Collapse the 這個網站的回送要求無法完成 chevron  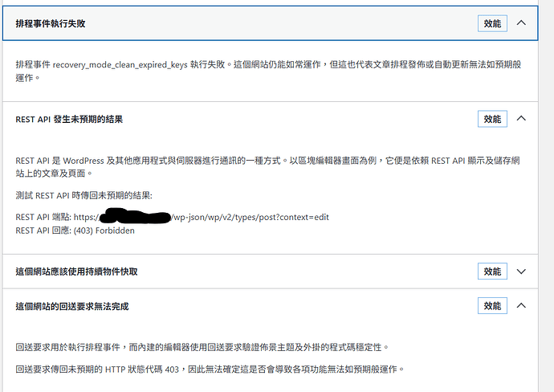click(x=522, y=306)
